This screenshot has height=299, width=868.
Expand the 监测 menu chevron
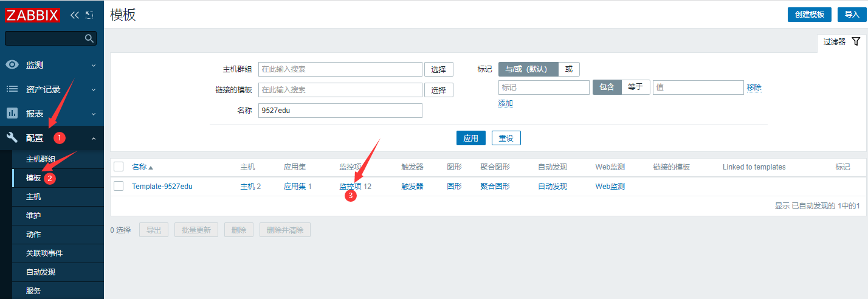(x=94, y=65)
